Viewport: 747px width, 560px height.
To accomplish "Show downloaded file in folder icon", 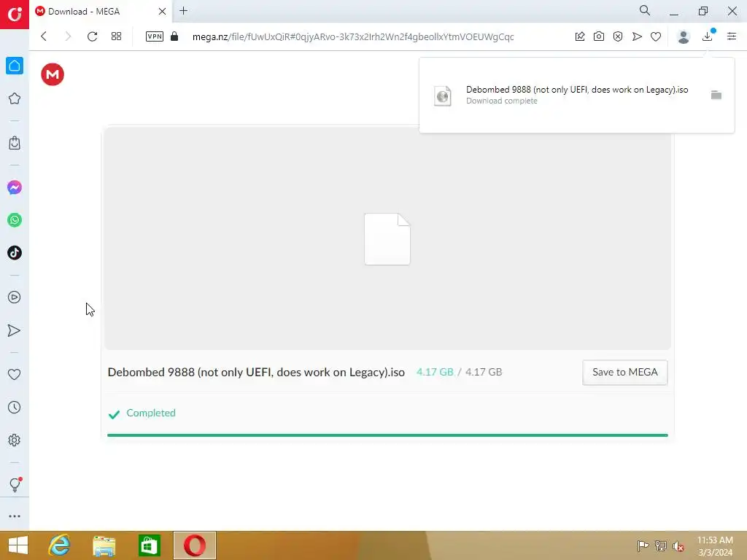I will pyautogui.click(x=716, y=96).
